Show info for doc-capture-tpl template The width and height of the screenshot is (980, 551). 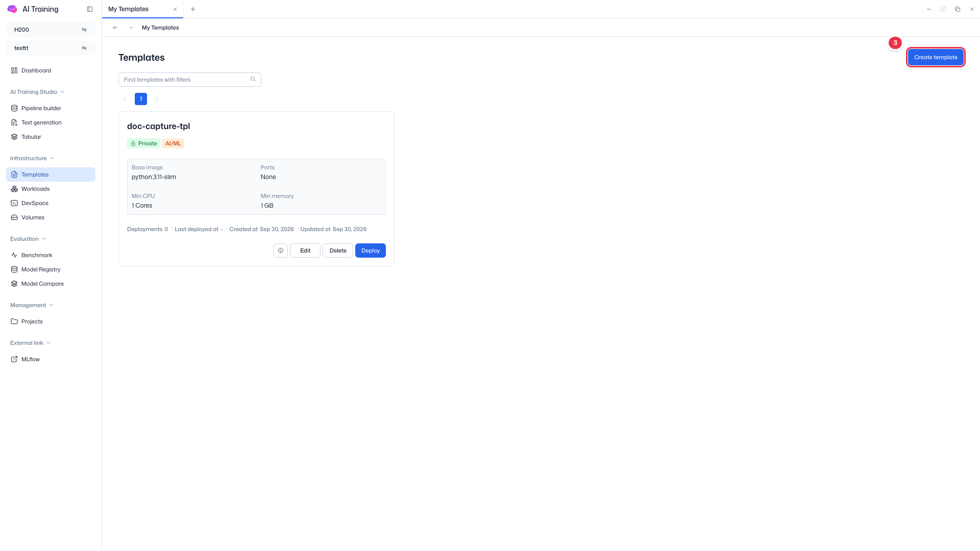(x=281, y=251)
